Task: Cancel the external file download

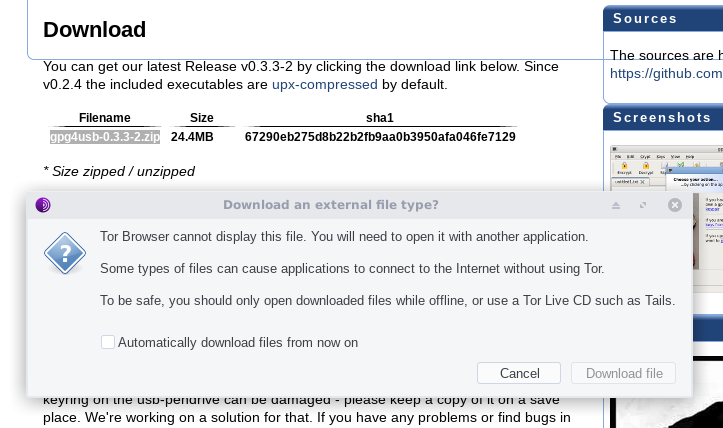Action: point(519,373)
